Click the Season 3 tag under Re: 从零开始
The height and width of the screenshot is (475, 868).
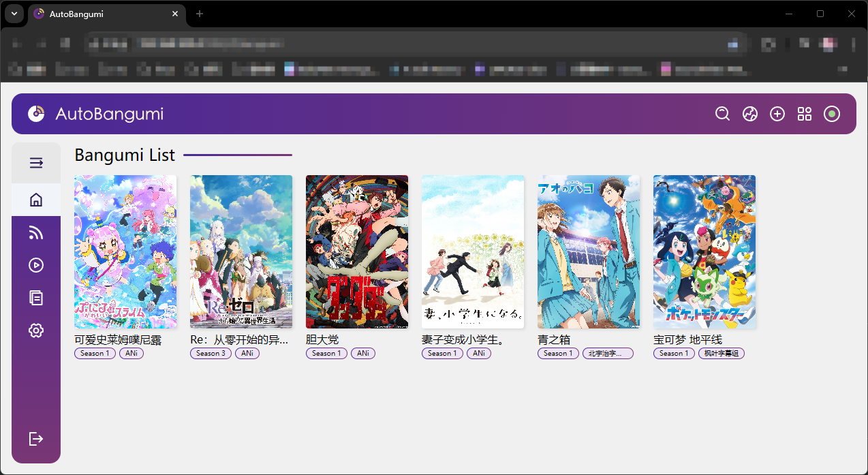tap(211, 353)
